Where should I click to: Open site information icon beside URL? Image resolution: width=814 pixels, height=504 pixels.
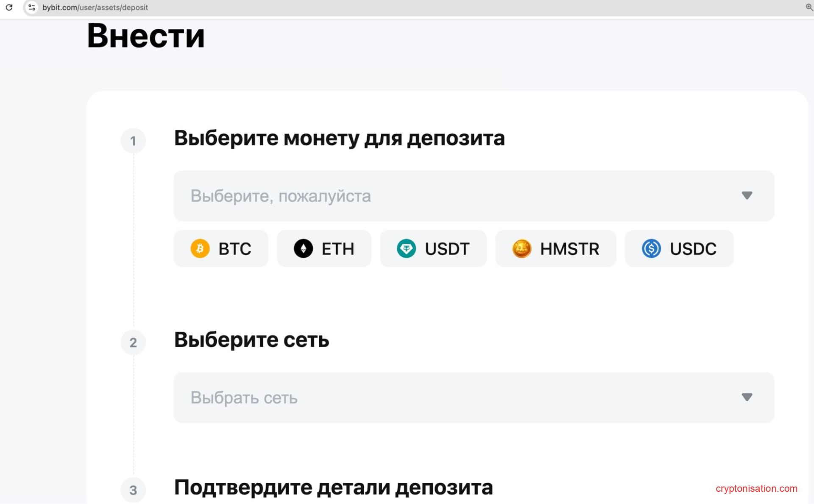[x=32, y=7]
